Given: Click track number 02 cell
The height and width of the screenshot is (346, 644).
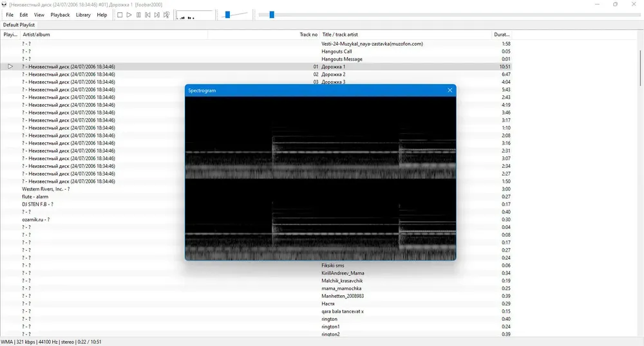Looking at the screenshot, I should tap(316, 74).
